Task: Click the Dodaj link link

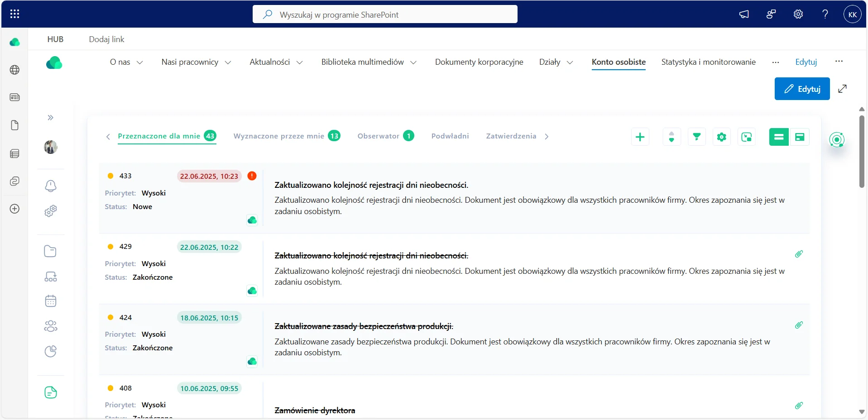Action: click(106, 39)
